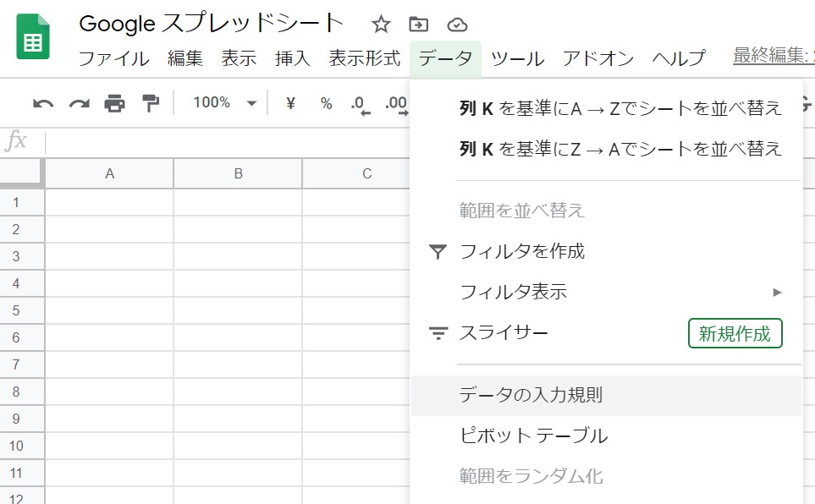The width and height of the screenshot is (815, 504).
Task: Expand the フィルタ表示 submenu arrow
Action: click(778, 292)
